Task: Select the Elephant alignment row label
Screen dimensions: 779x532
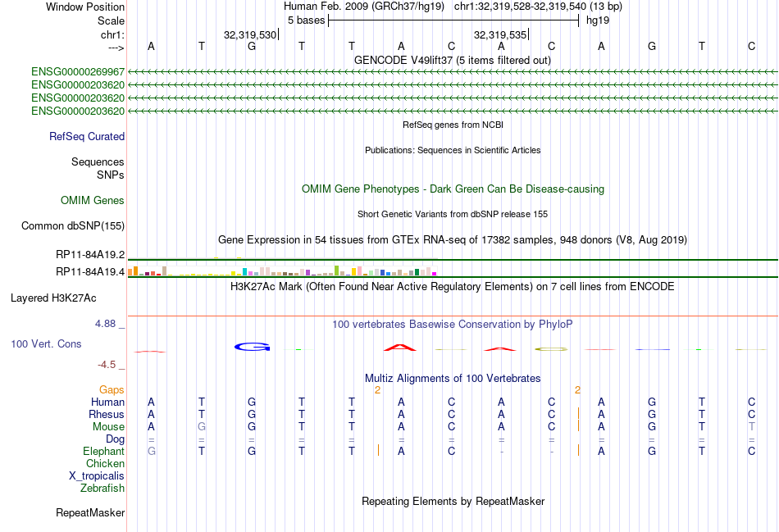Action: (x=103, y=452)
